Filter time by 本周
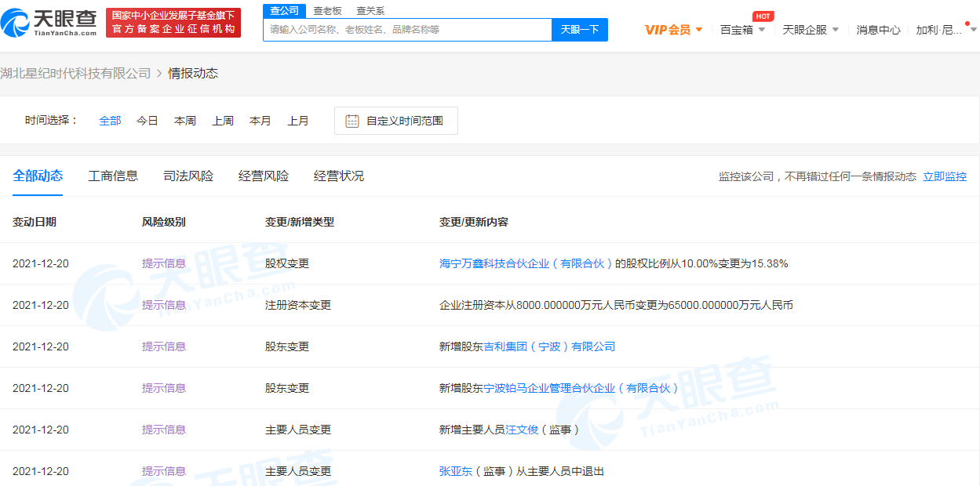Screen dimensions: 980x486 (185, 121)
